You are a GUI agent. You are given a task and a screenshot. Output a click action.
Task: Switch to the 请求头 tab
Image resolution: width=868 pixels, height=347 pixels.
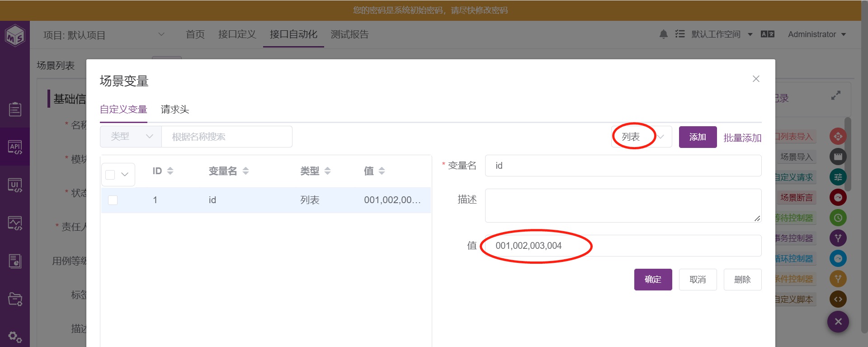175,109
